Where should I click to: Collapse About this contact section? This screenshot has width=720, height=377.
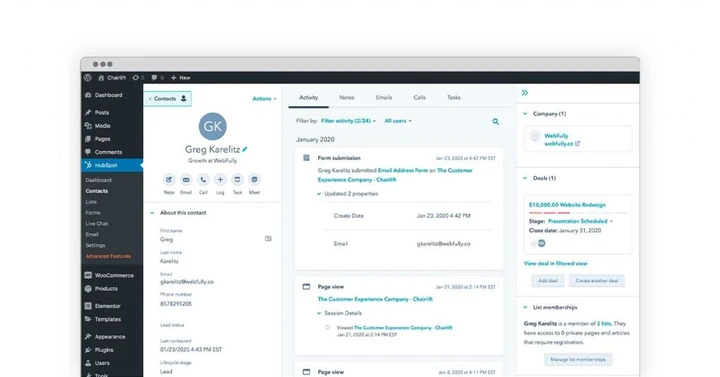[x=152, y=213]
